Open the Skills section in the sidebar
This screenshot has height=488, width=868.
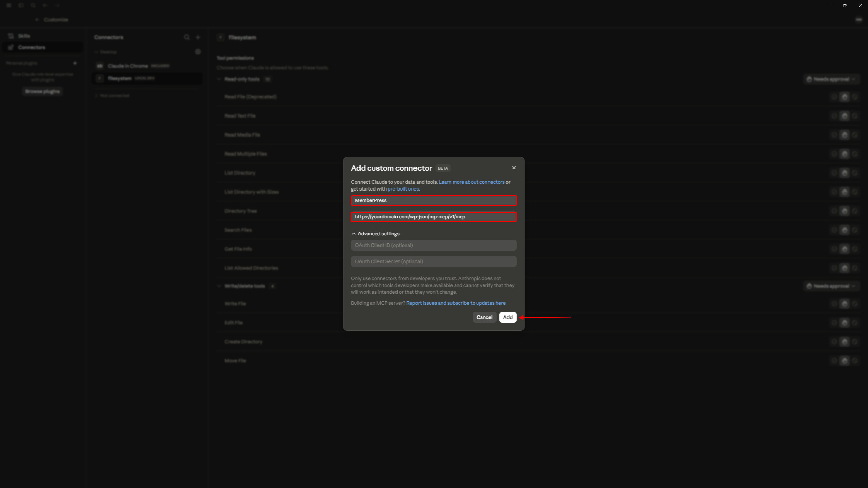(42, 36)
